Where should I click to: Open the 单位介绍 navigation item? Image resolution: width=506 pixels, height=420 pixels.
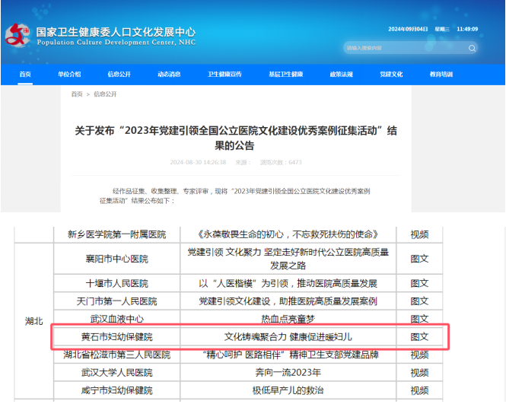69,75
